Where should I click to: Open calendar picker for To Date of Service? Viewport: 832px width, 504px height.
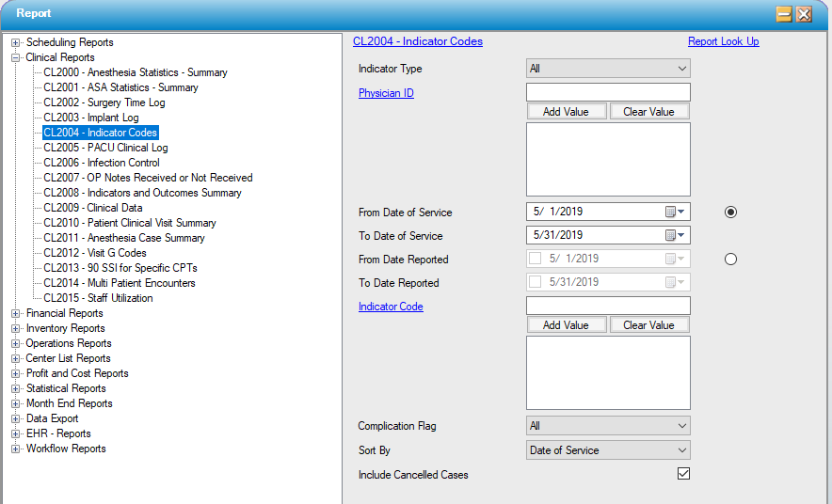(676, 236)
